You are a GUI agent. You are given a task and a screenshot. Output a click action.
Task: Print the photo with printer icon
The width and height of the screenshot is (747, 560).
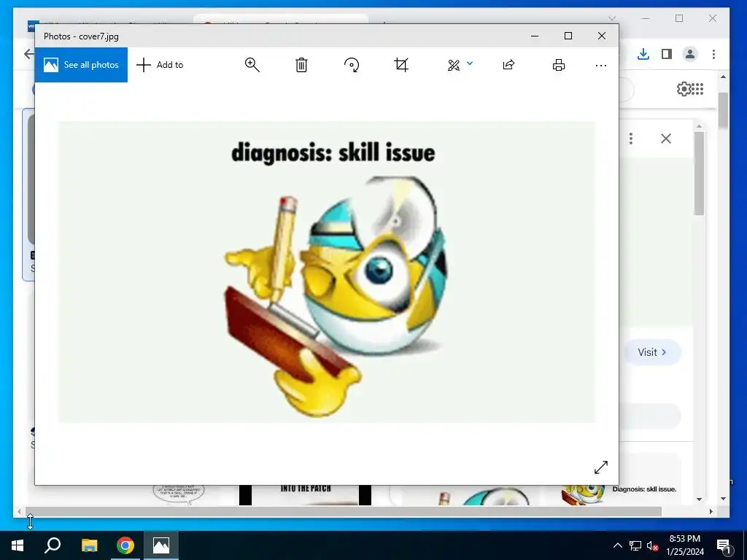click(559, 65)
